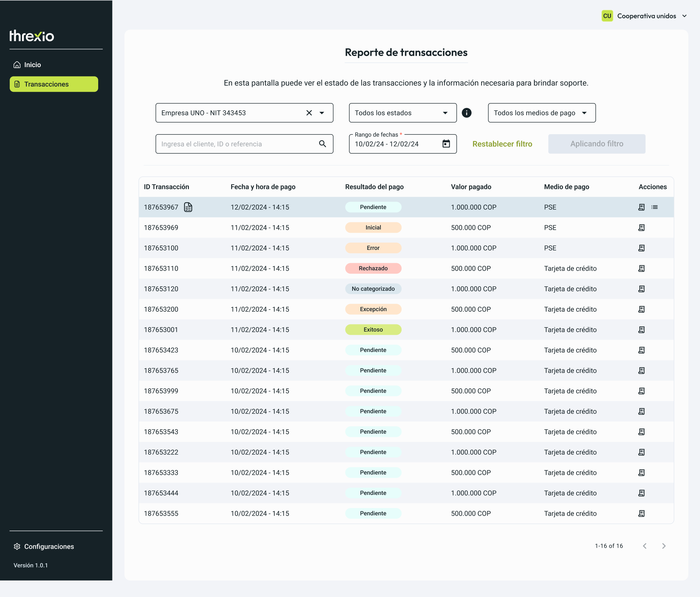Click the Restablecer filtro link
Screen dimensions: 700x597
coord(502,144)
